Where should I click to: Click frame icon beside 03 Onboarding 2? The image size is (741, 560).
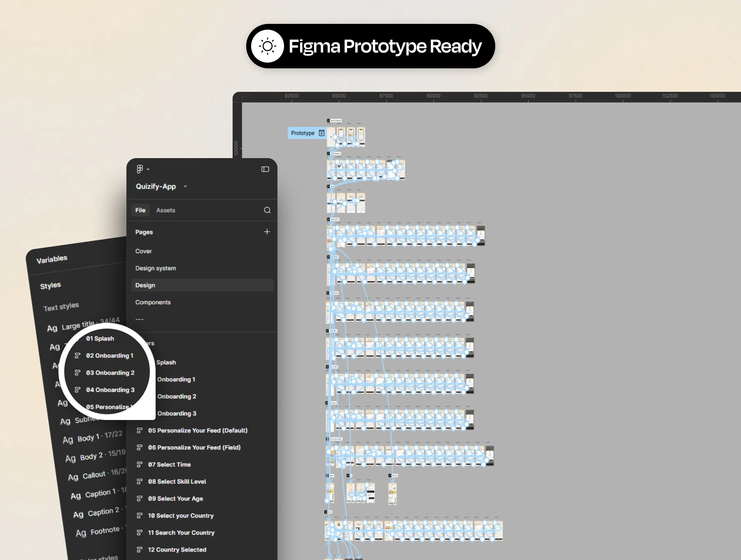coord(77,373)
